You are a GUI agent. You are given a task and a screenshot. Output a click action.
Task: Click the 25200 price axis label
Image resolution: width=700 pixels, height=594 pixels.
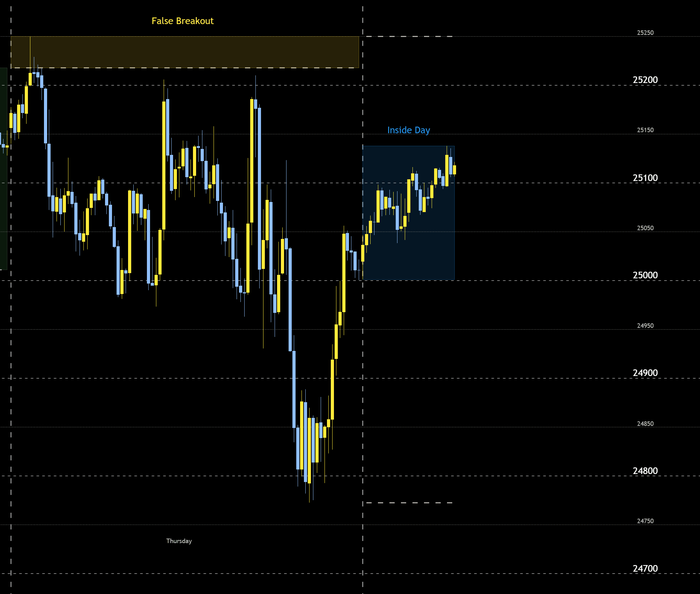point(645,80)
